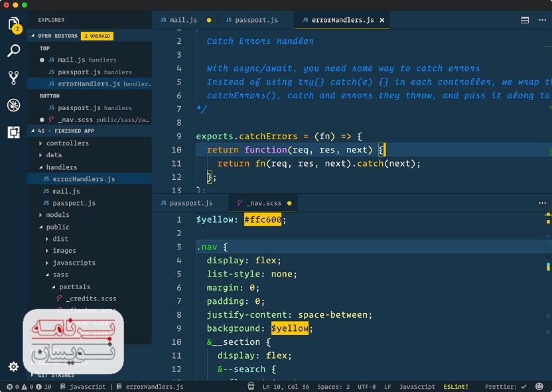Close the errorHandlers.js tab
The width and height of the screenshot is (552, 392).
(x=382, y=21)
